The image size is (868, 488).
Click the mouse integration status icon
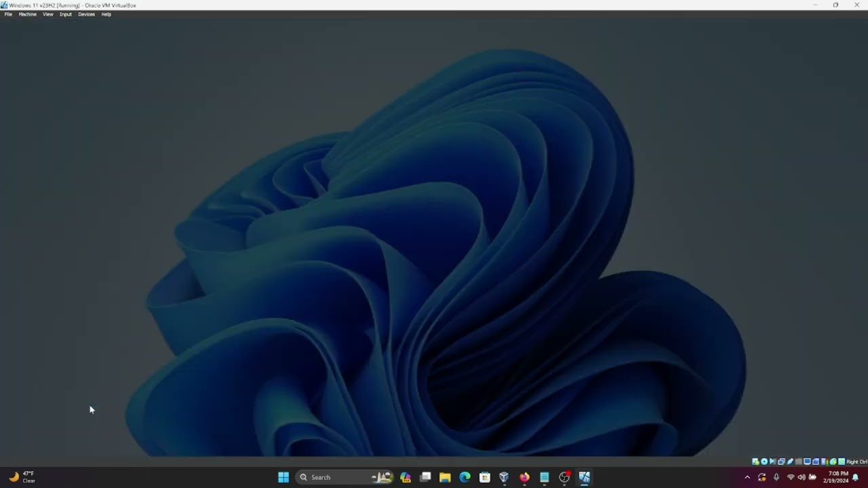tap(833, 462)
